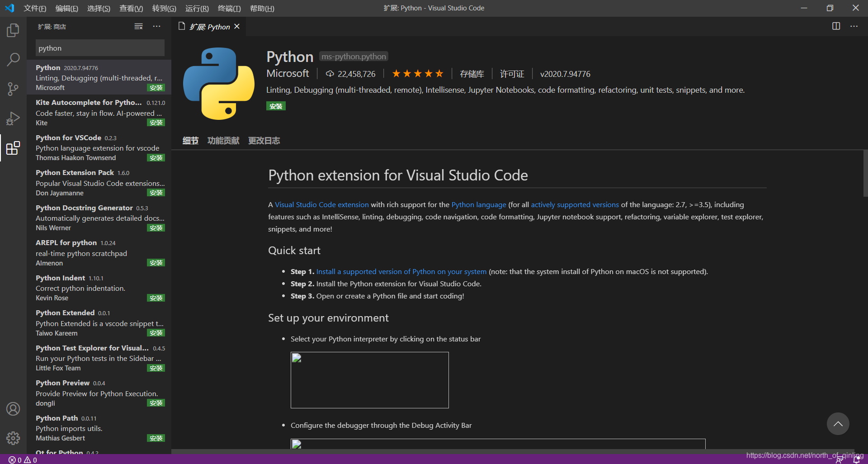Install Python Preview extension
Screen dimensions: 868x464
[156, 403]
